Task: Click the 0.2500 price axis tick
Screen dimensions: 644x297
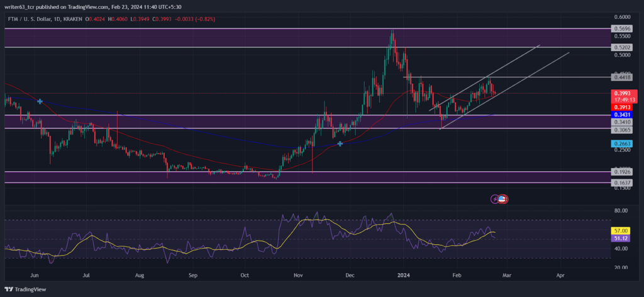Action: pyautogui.click(x=622, y=150)
